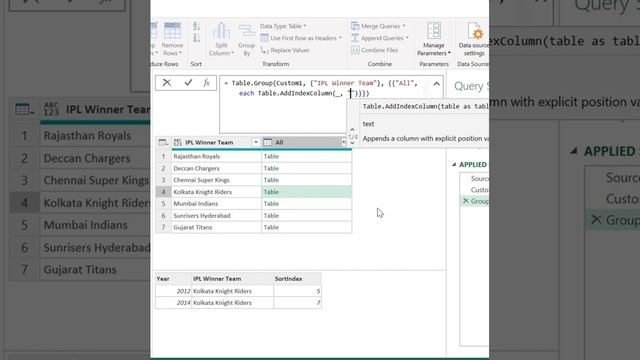Collapse the APPLIED triangle in the background panel

coord(573,151)
